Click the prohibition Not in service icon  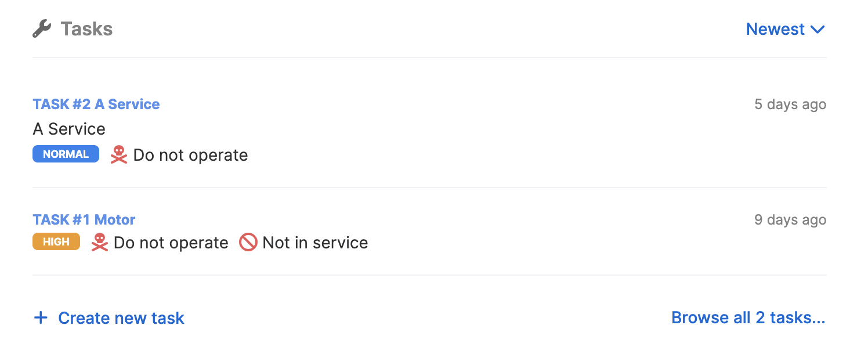pos(248,242)
